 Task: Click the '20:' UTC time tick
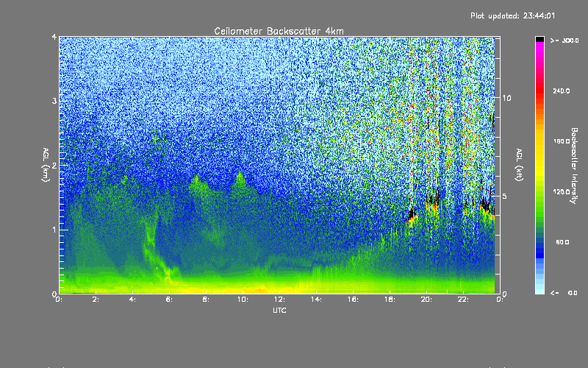tap(426, 300)
